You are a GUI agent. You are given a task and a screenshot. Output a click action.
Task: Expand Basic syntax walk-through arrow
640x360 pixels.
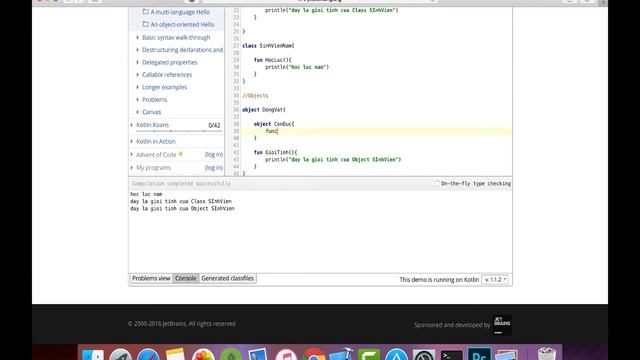(138, 38)
